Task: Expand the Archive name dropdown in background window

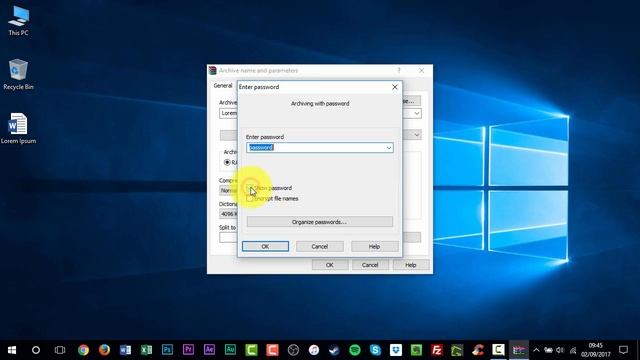Action: tap(417, 113)
